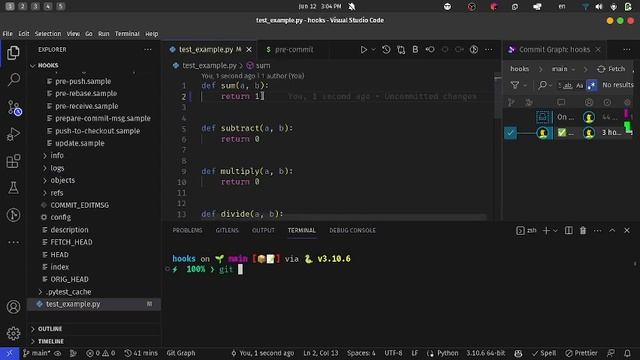Viewport: 640px width, 360px height.
Task: Toggle the eye icon next to main branch
Action: (x=58, y=353)
